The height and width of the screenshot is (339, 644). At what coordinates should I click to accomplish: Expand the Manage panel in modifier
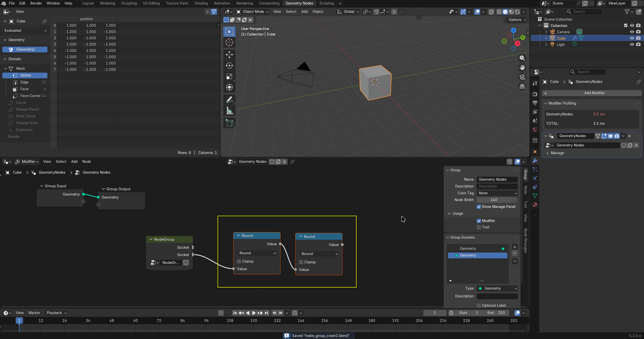(x=547, y=153)
